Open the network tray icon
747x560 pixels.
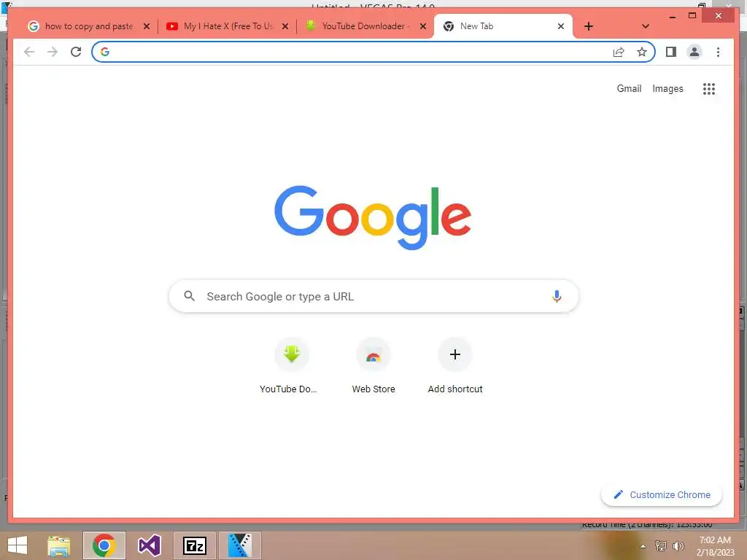(x=660, y=545)
